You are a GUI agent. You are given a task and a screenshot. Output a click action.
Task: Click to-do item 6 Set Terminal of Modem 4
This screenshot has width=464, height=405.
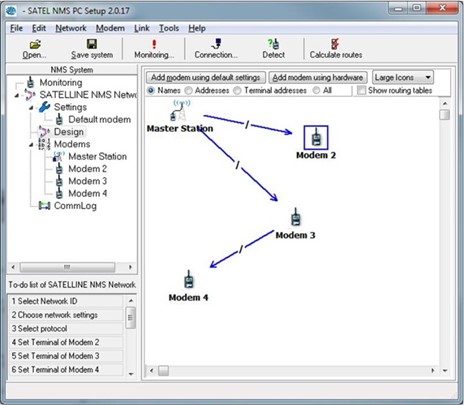tap(66, 369)
